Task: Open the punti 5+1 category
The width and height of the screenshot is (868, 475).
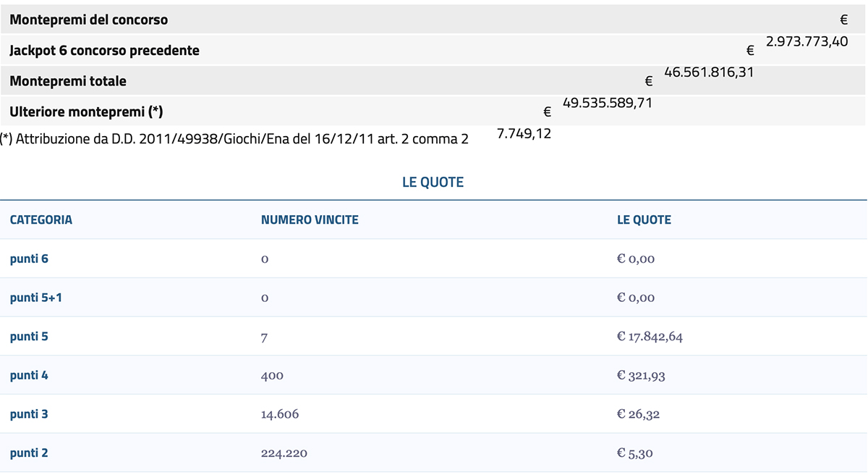Action: click(35, 298)
